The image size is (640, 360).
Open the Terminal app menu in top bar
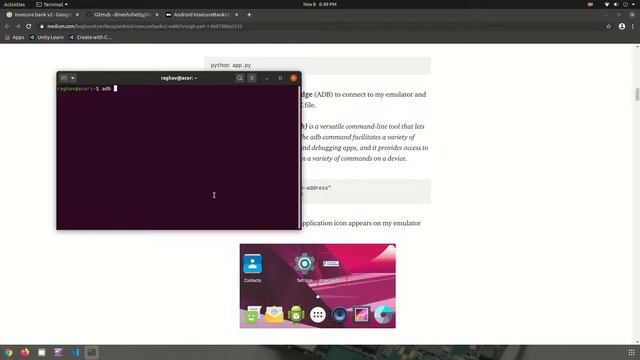pos(52,4)
